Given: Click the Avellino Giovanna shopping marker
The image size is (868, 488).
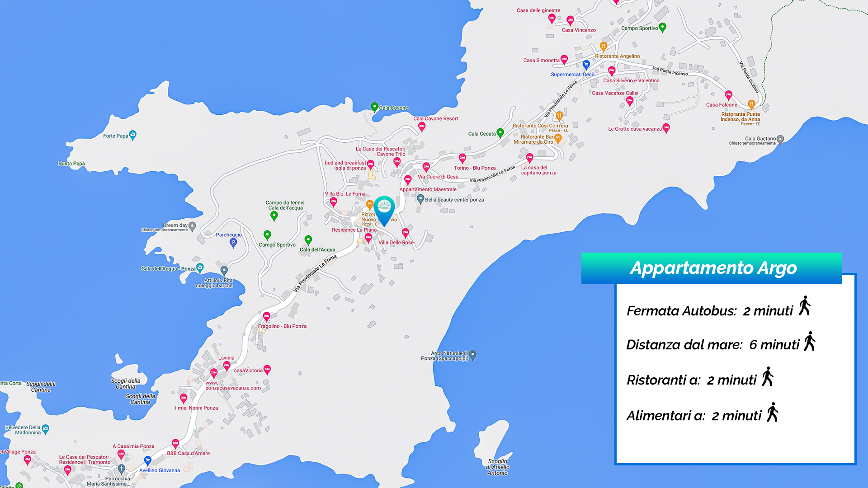Looking at the screenshot, I should pos(147,461).
